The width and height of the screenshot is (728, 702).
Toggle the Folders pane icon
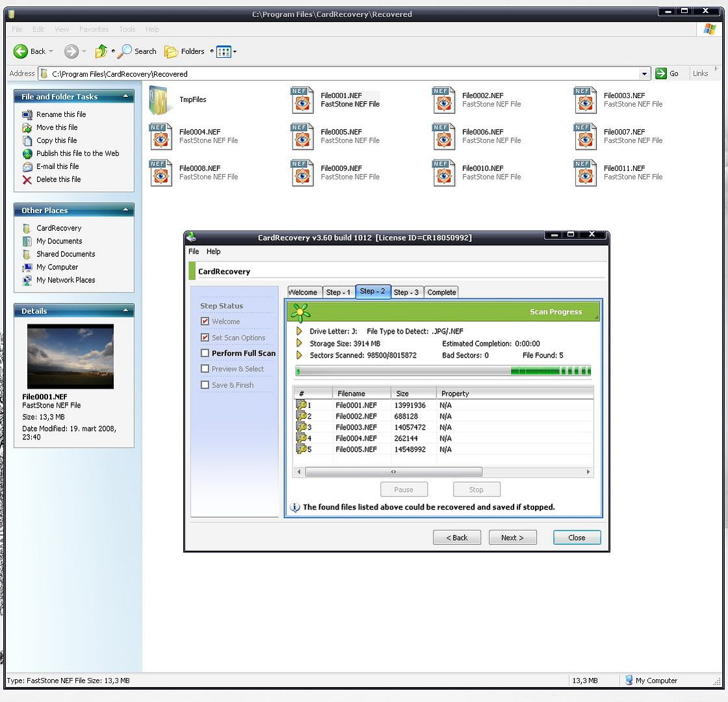pyautogui.click(x=171, y=51)
